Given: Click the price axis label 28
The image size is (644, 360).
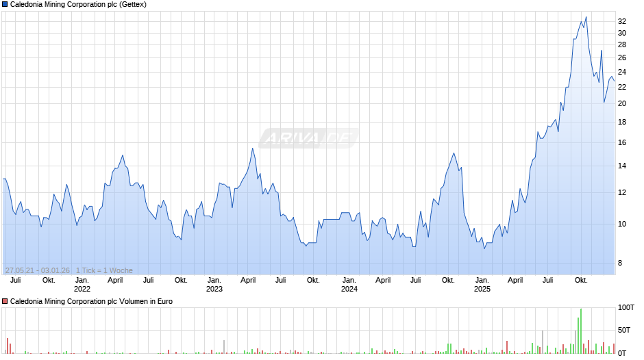Looking at the screenshot, I should [622, 44].
